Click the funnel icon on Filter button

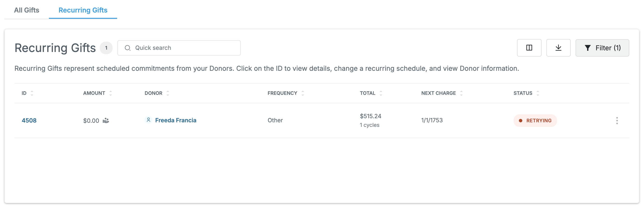click(588, 48)
